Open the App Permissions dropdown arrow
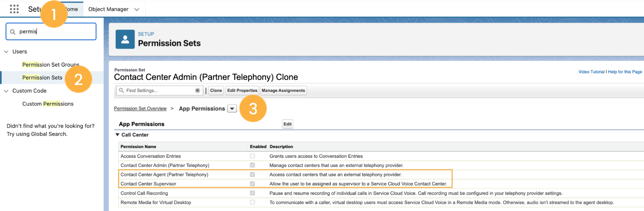 [232, 109]
